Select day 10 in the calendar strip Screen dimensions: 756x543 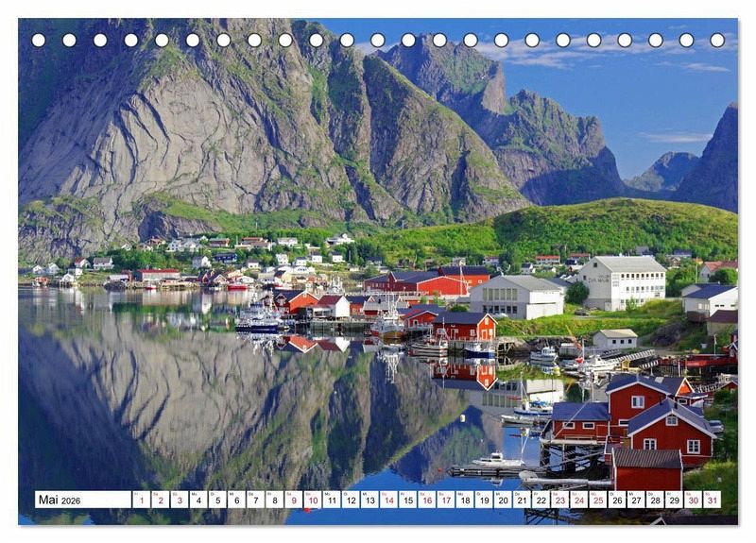point(313,500)
